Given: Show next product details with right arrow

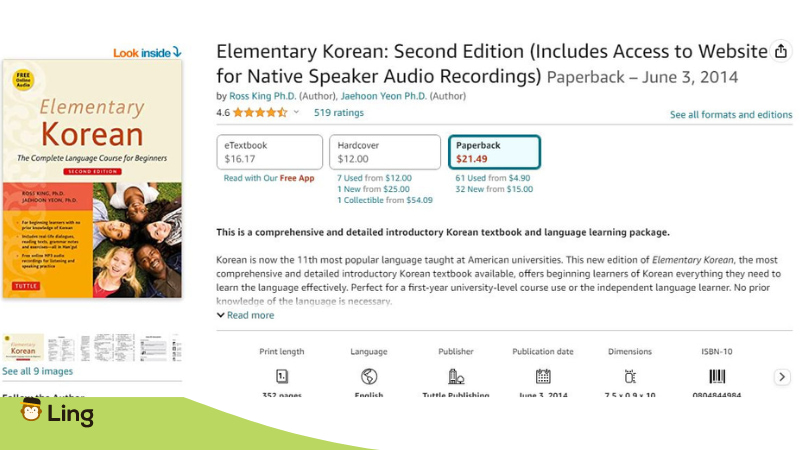Looking at the screenshot, I should pyautogui.click(x=782, y=377).
